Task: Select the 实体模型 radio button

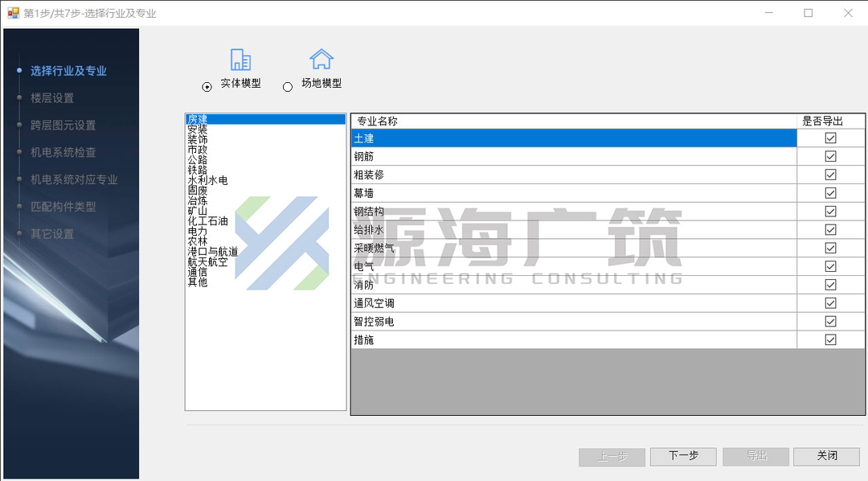Action: (x=207, y=87)
